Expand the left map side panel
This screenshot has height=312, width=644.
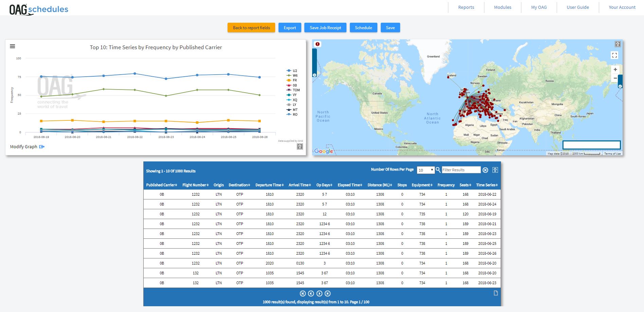[315, 75]
